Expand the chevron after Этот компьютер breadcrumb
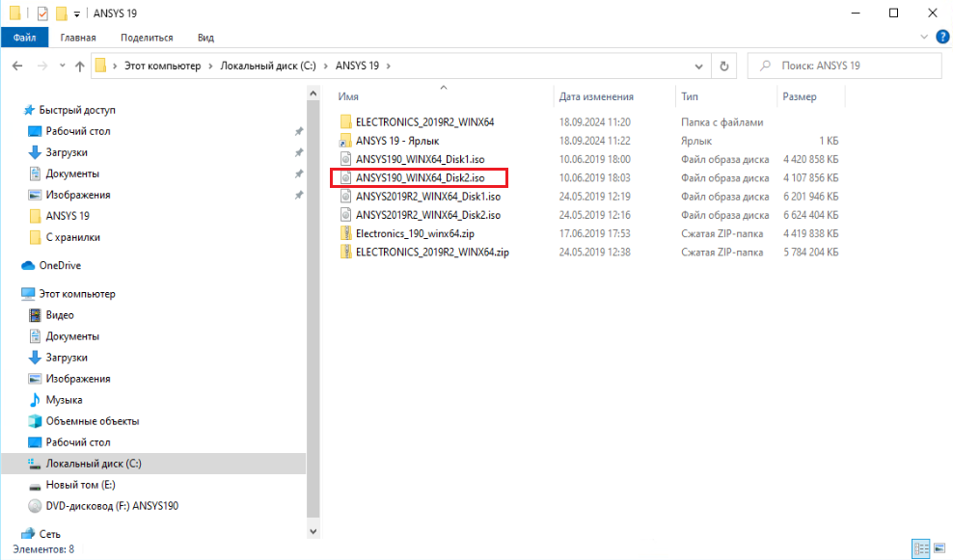 [210, 66]
